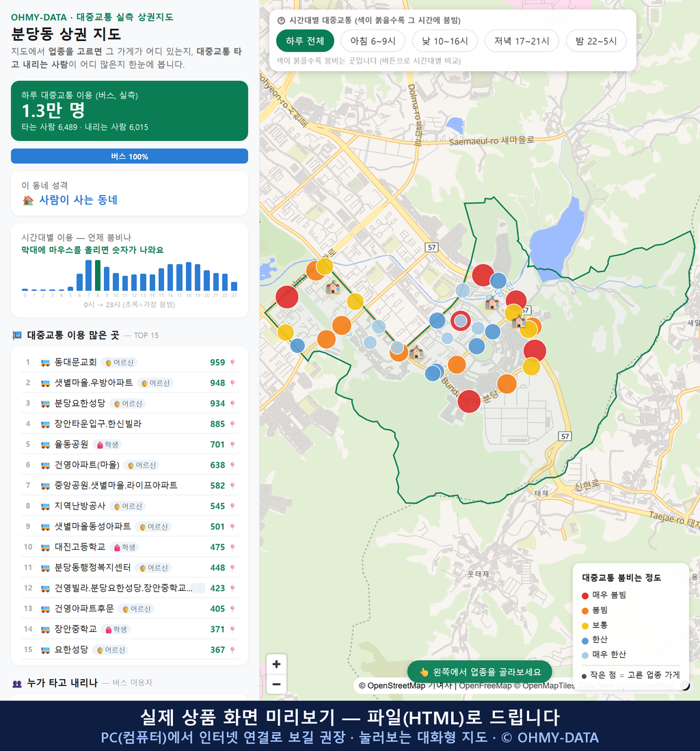Click the orange 붐빔 legend dot

[584, 611]
